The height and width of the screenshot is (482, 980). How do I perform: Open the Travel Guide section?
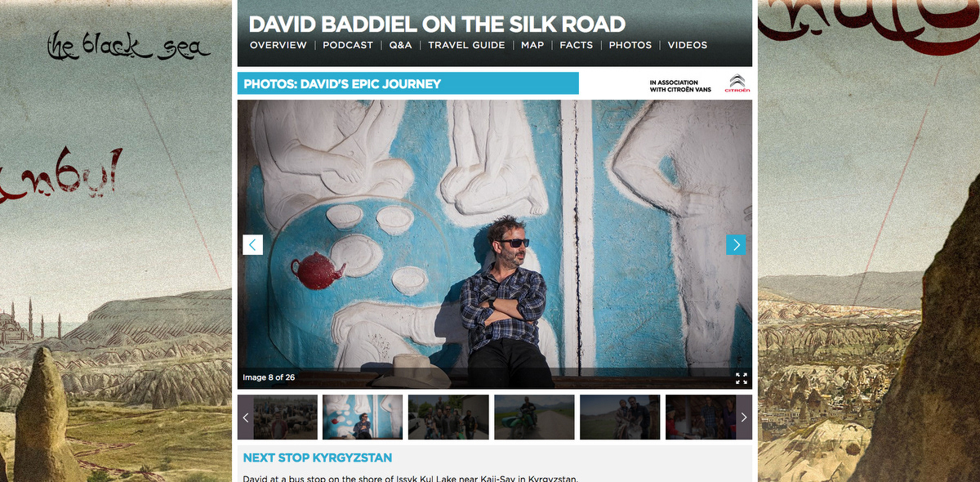(466, 45)
